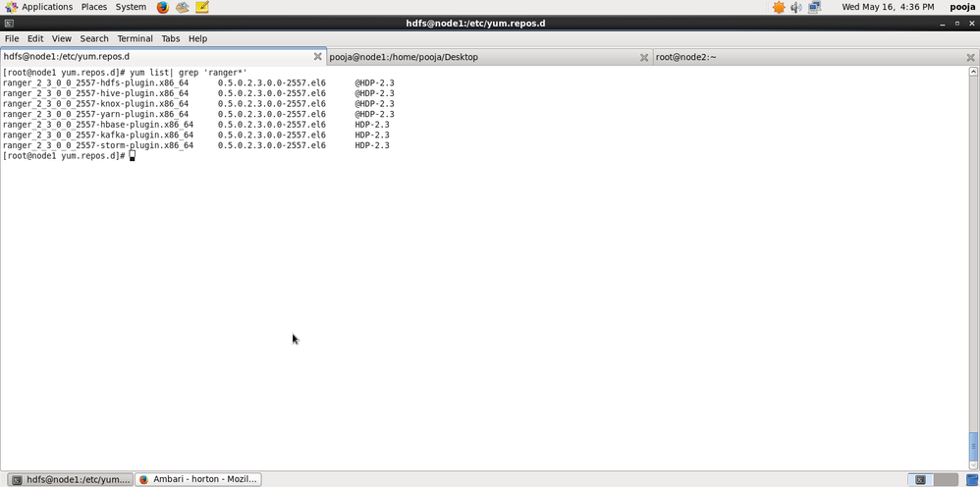Click the yarn-plugin package line
Viewport: 980px width, 487px height.
point(198,114)
